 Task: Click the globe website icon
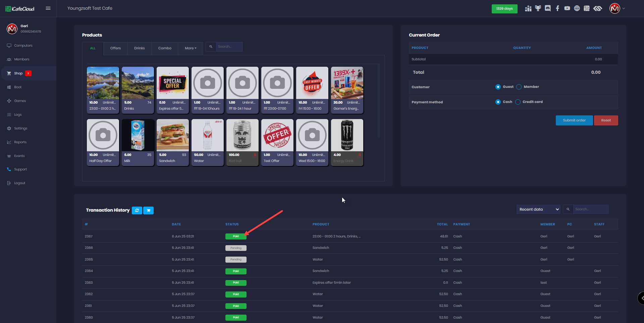click(x=577, y=8)
